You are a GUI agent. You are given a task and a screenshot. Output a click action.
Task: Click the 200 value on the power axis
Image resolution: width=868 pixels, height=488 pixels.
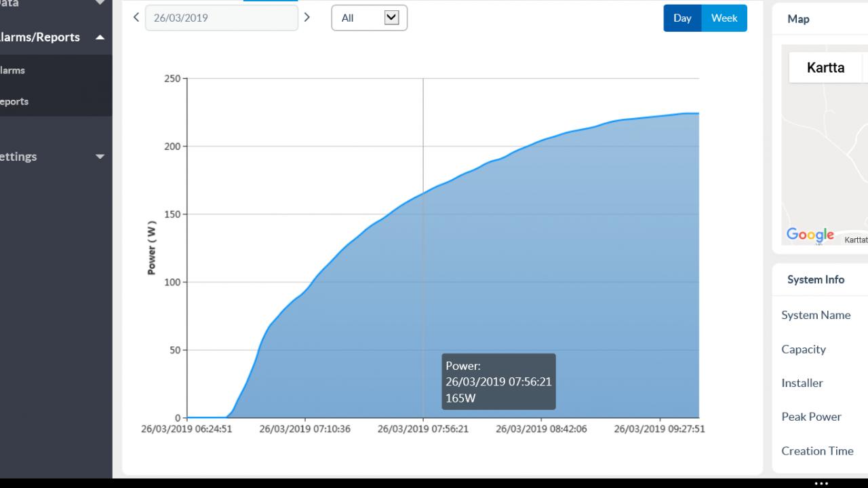172,147
